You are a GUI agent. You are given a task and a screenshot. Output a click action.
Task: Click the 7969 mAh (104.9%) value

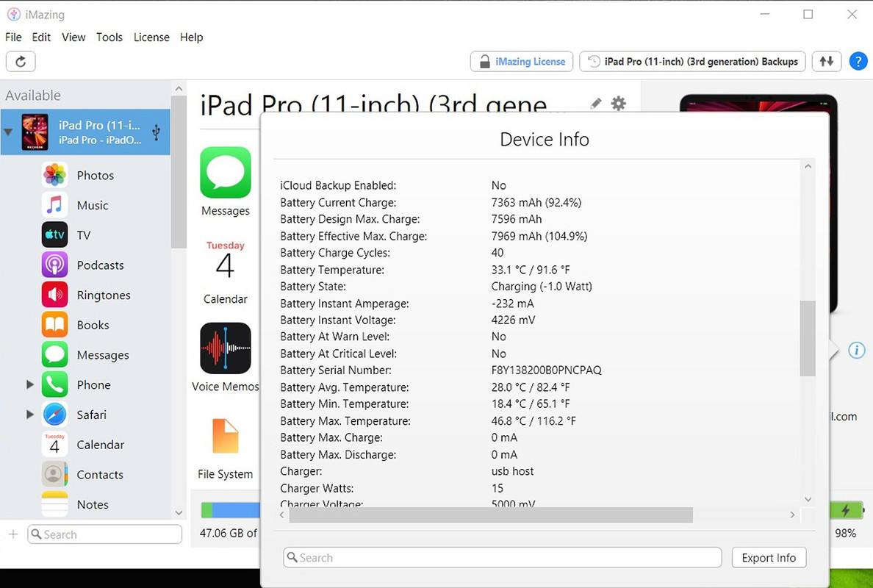(539, 236)
